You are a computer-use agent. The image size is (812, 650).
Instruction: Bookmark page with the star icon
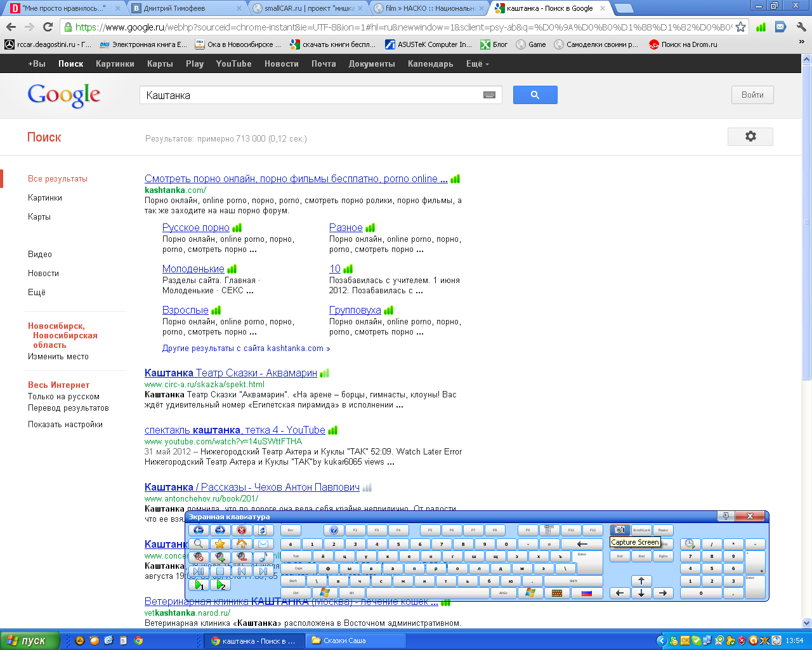pos(740,27)
